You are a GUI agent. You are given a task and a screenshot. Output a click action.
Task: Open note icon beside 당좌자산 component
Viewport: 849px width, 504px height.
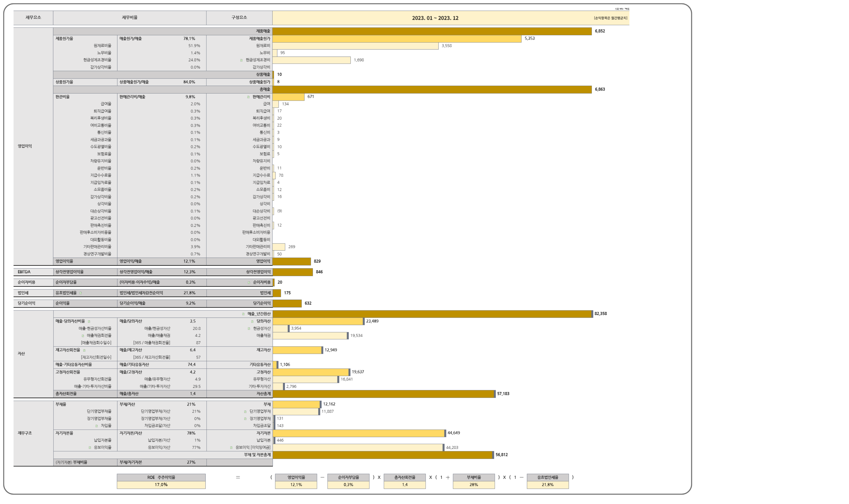coord(252,322)
